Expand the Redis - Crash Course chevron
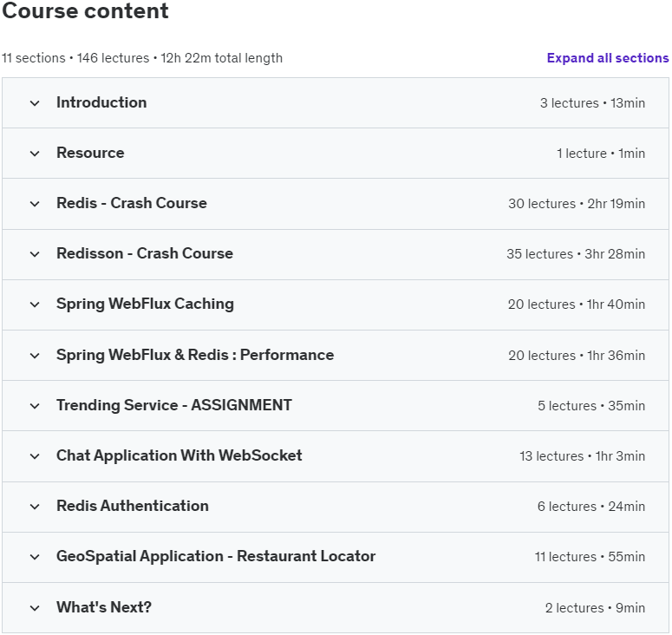672x635 pixels. tap(35, 204)
